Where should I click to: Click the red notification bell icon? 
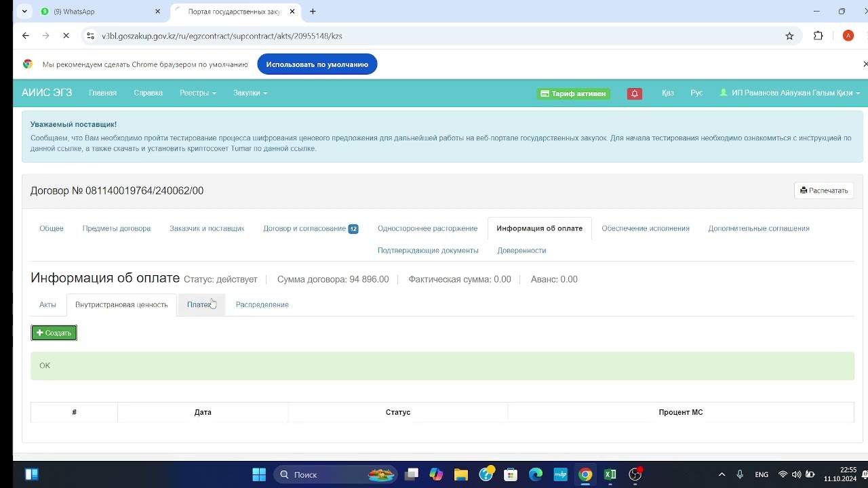635,94
